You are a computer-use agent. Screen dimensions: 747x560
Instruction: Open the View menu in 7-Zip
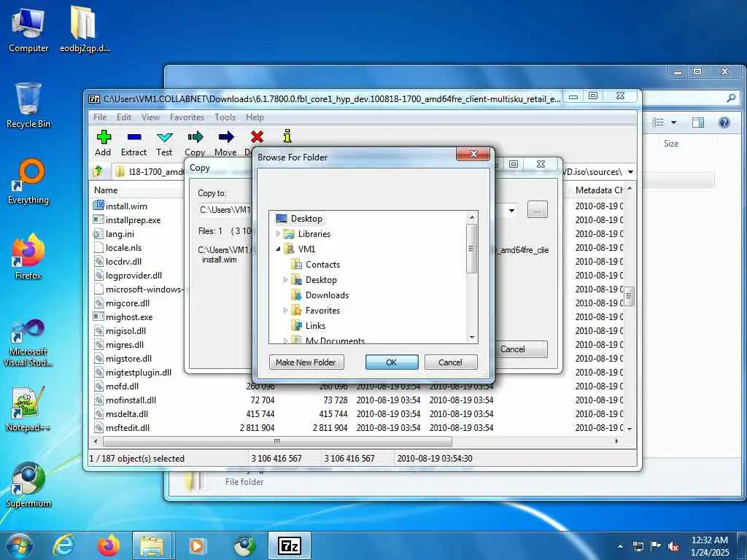[150, 117]
